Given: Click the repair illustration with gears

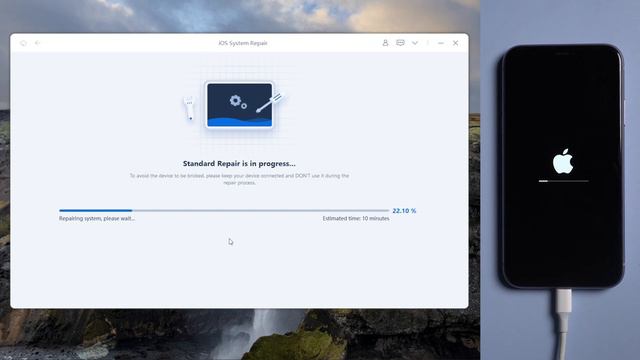Looking at the screenshot, I should pos(239,105).
